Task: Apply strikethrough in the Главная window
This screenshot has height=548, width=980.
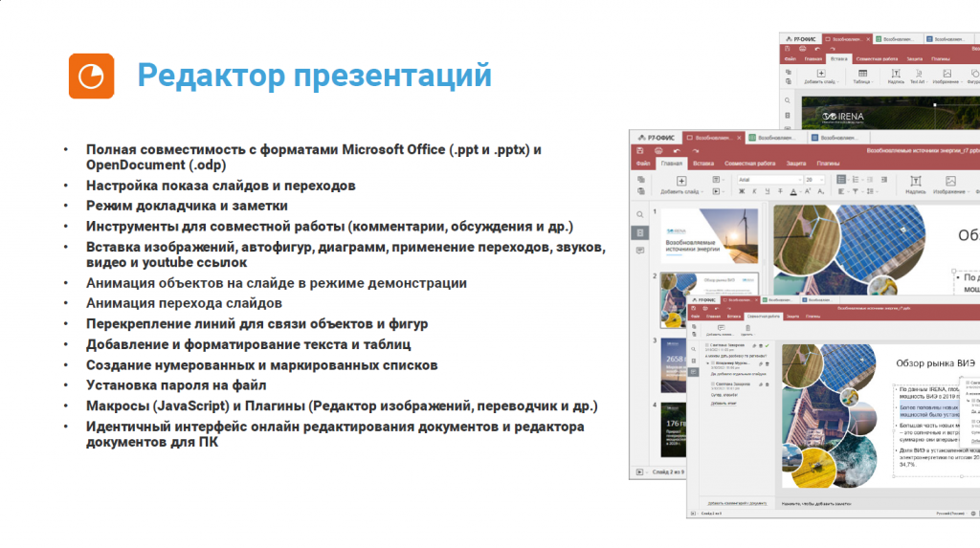Action: click(x=780, y=192)
